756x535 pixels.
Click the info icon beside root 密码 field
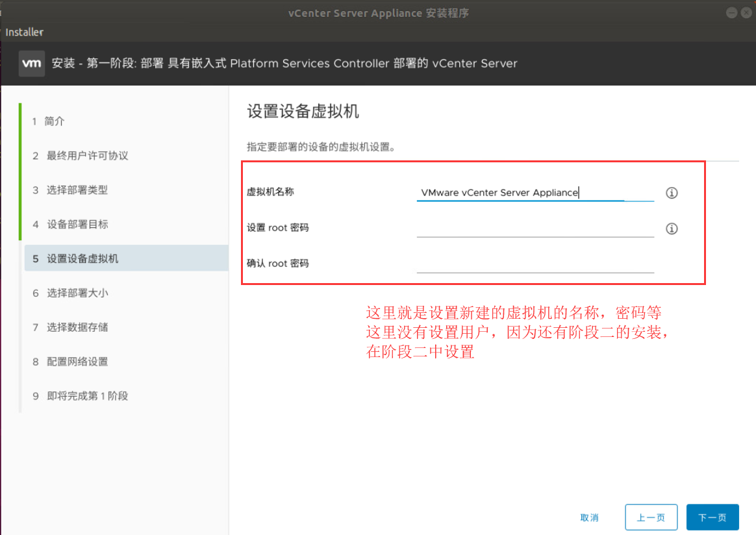pyautogui.click(x=672, y=229)
